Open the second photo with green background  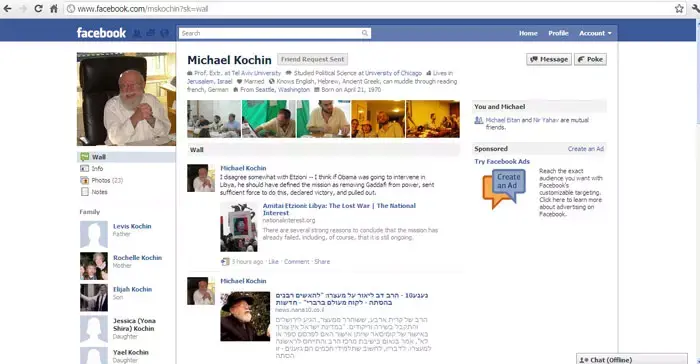269,119
